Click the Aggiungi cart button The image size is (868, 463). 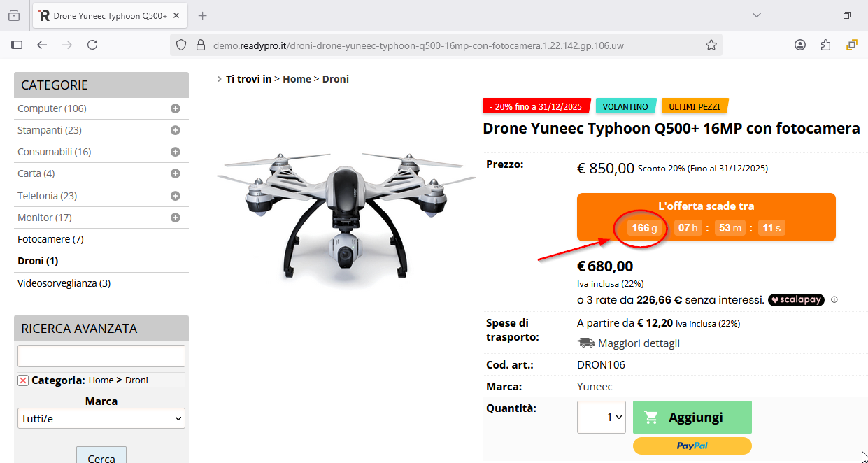692,417
